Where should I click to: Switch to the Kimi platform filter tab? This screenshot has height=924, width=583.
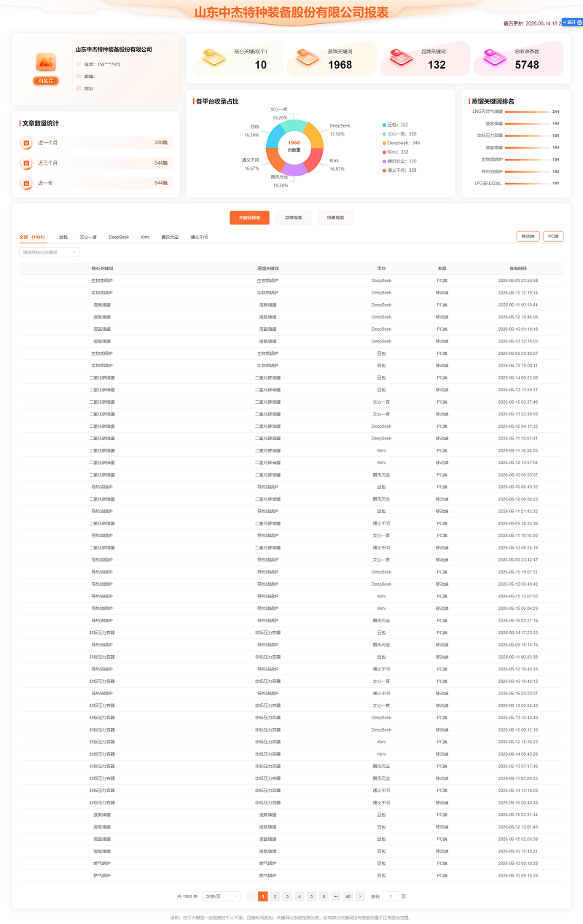[145, 237]
